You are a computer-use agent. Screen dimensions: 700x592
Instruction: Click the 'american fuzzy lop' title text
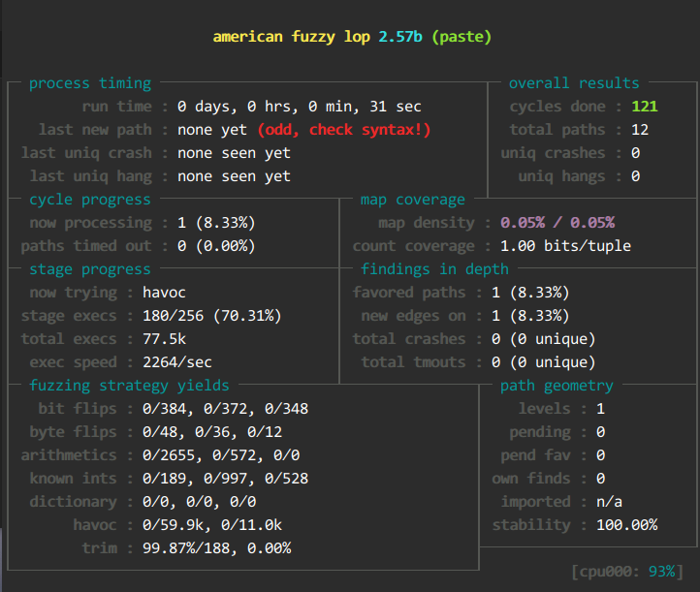pyautogui.click(x=292, y=37)
